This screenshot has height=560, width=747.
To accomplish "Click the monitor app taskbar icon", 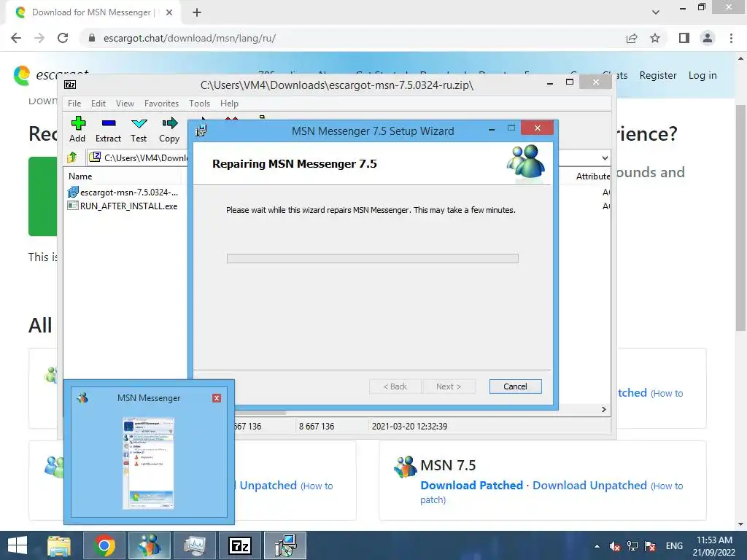I will click(194, 545).
